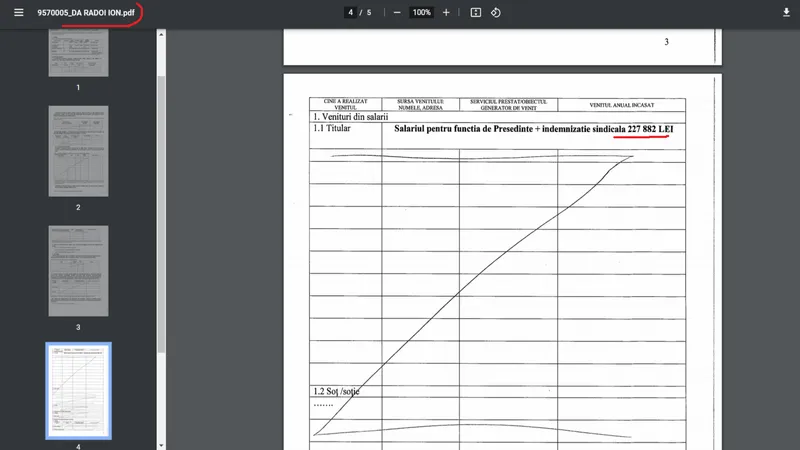Click the fit to page icon
This screenshot has width=800, height=450.
tap(476, 12)
